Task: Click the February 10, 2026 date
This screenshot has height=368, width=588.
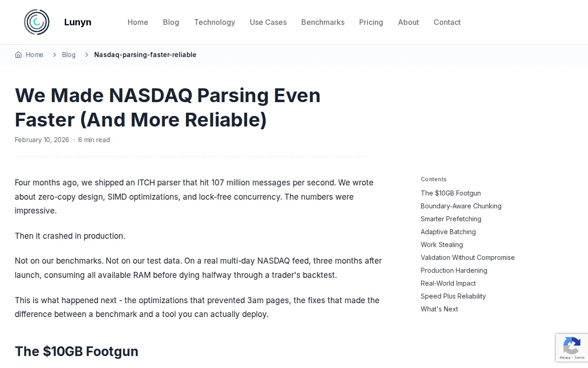Action: coord(42,140)
